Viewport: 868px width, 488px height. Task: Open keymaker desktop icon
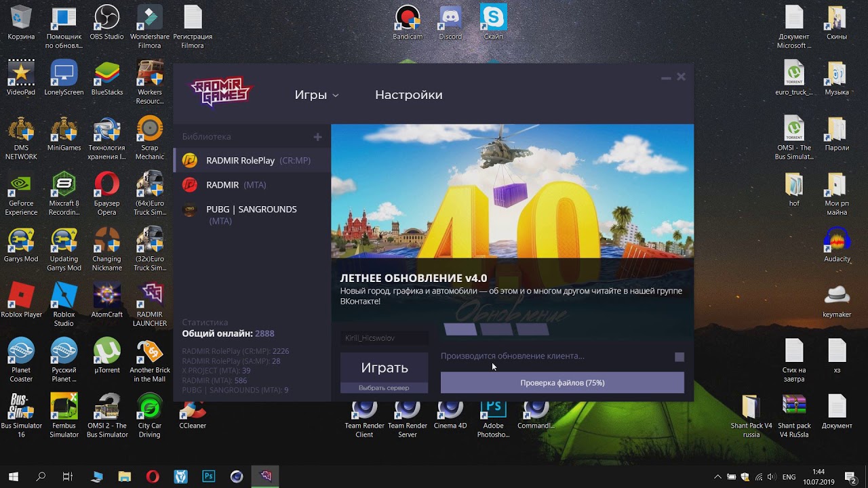(837, 301)
